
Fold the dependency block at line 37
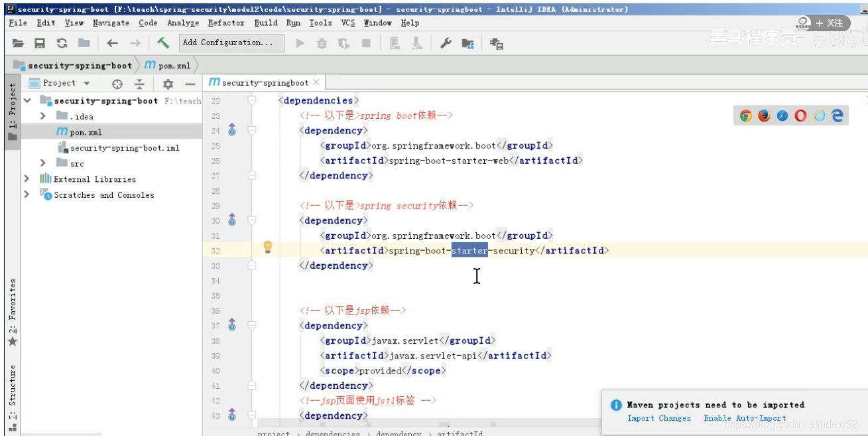click(x=251, y=325)
